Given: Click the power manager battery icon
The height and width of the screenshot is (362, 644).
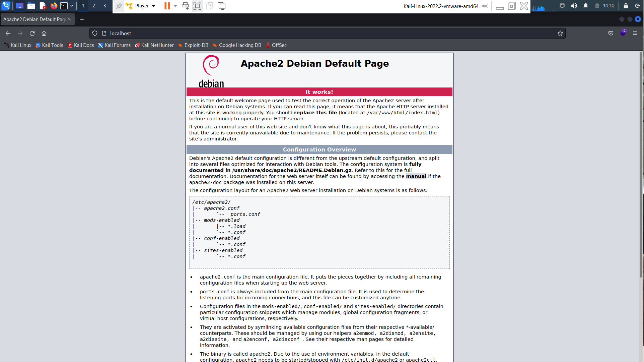Looking at the screenshot, I should pyautogui.click(x=597, y=6).
